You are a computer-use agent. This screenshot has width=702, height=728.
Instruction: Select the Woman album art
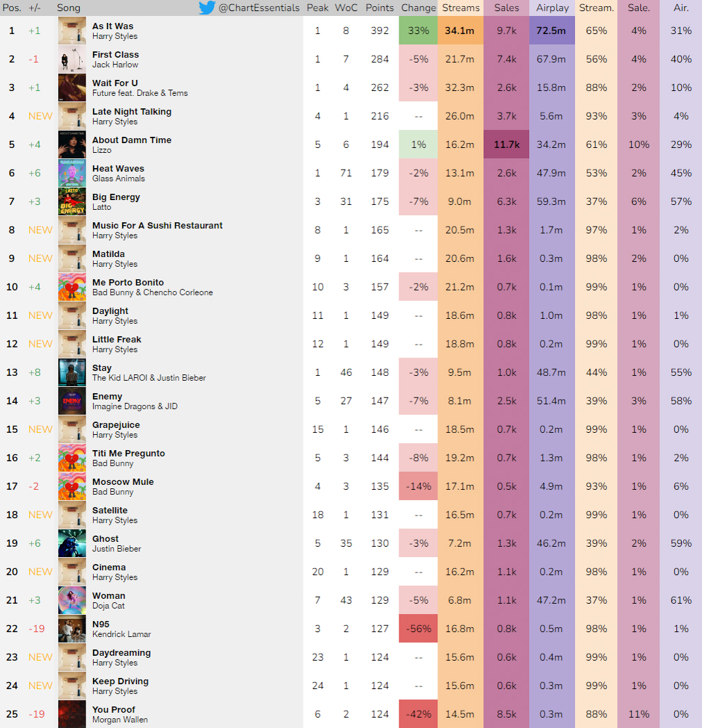click(x=72, y=600)
